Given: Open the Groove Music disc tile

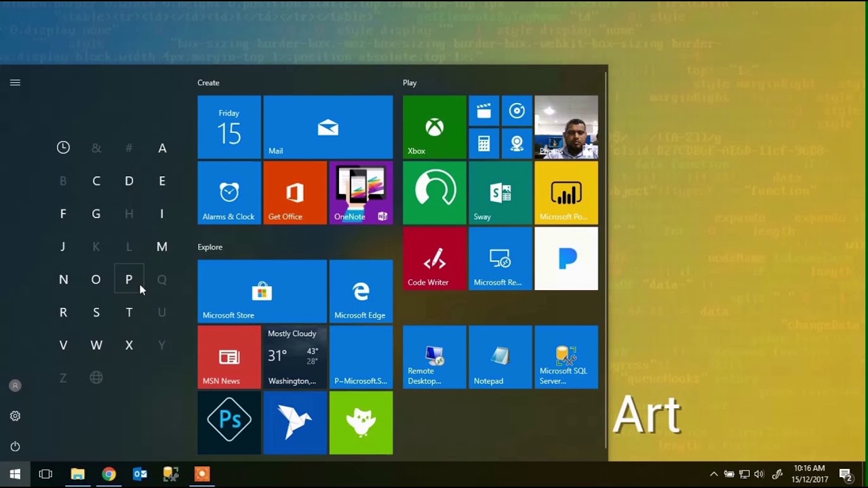Looking at the screenshot, I should [517, 110].
